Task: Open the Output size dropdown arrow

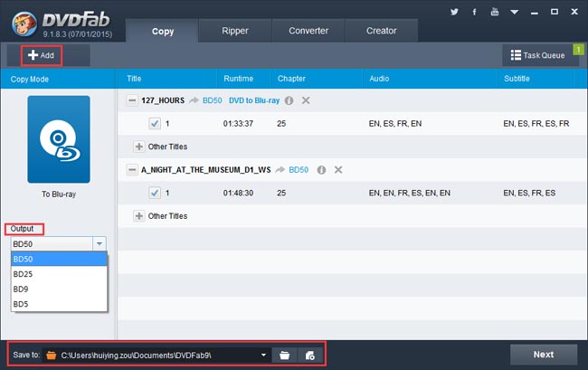Action: pos(100,243)
